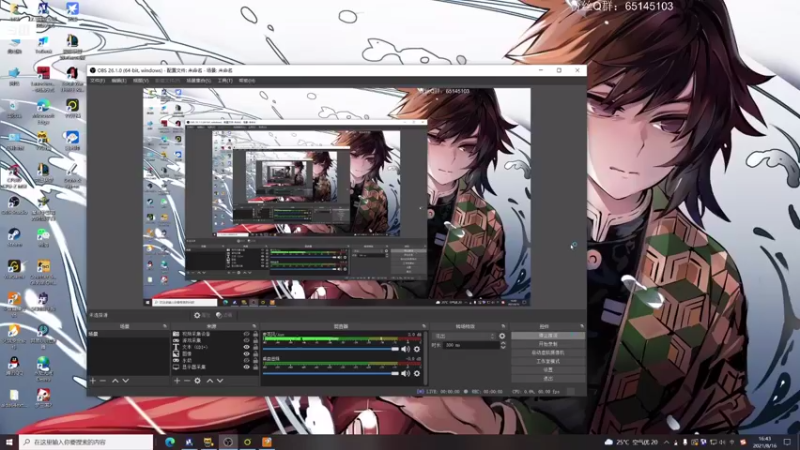Move the scene up in the scenes list
Viewport: 800px width, 450px height.
click(x=115, y=381)
